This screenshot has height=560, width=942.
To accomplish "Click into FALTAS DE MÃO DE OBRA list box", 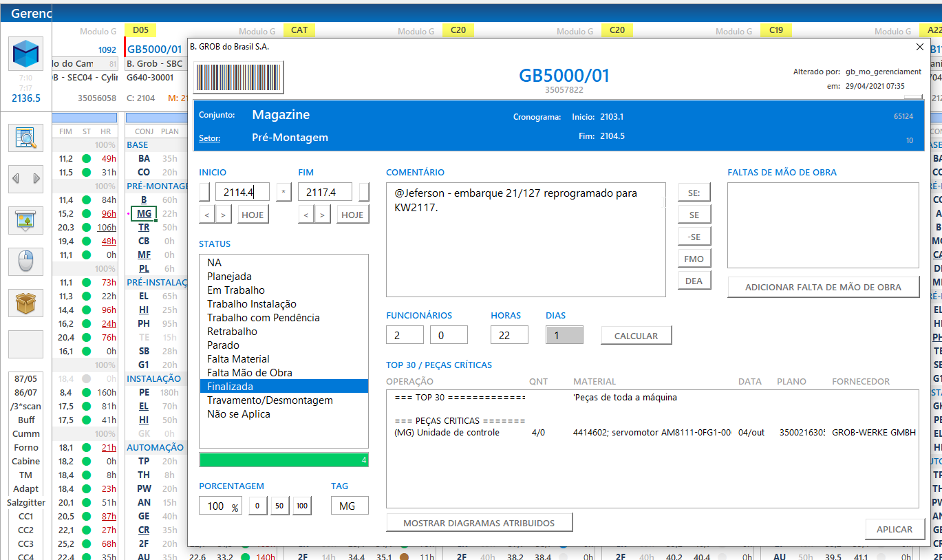I will coord(823,225).
